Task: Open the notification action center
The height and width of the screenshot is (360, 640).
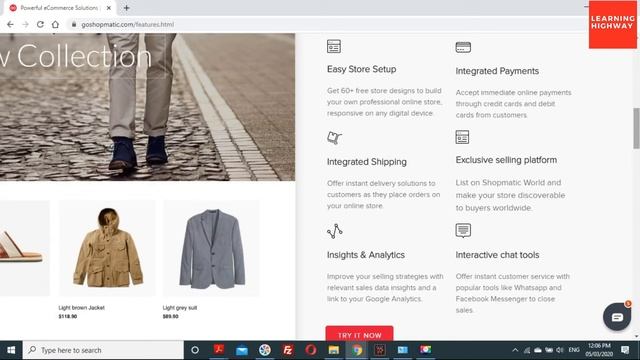Action: point(625,350)
